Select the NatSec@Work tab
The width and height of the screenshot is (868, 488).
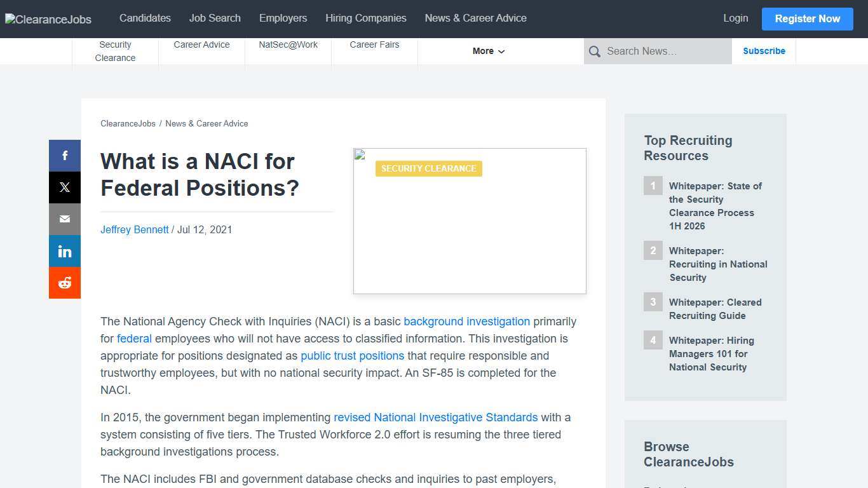(288, 44)
